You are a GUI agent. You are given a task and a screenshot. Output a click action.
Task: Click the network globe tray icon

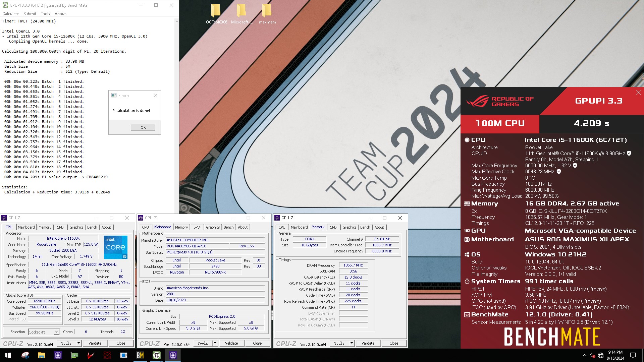(x=601, y=355)
